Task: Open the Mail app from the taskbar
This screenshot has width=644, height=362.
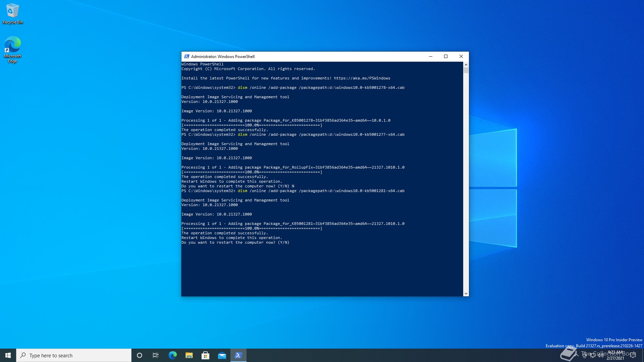Action: coord(222,355)
